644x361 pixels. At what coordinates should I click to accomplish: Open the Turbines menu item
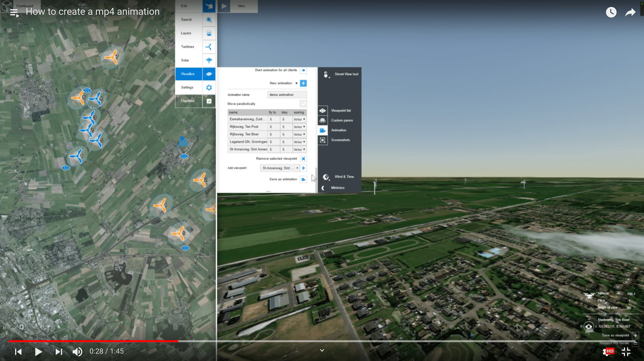click(x=189, y=47)
